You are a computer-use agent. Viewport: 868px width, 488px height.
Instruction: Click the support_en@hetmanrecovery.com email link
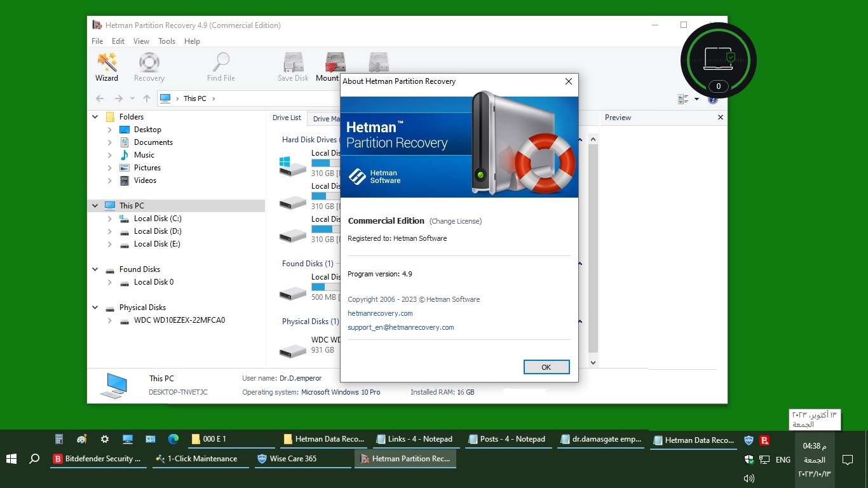click(401, 327)
